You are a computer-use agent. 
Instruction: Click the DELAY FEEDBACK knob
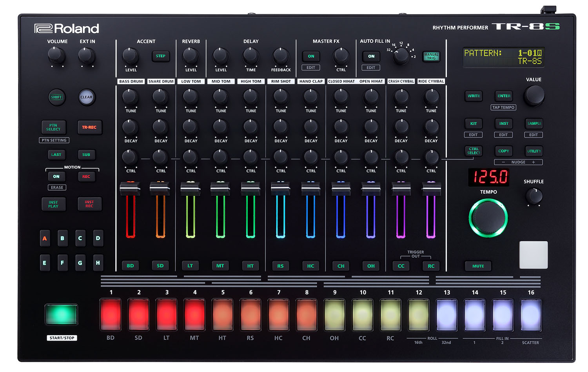point(281,56)
